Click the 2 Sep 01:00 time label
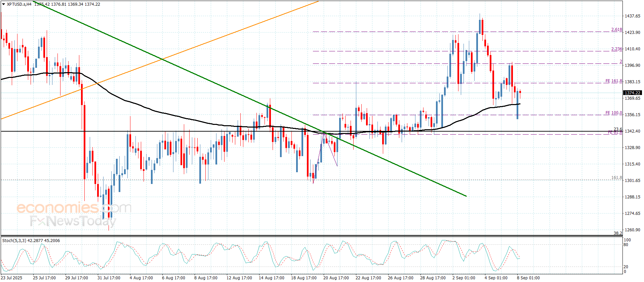 click(464, 278)
